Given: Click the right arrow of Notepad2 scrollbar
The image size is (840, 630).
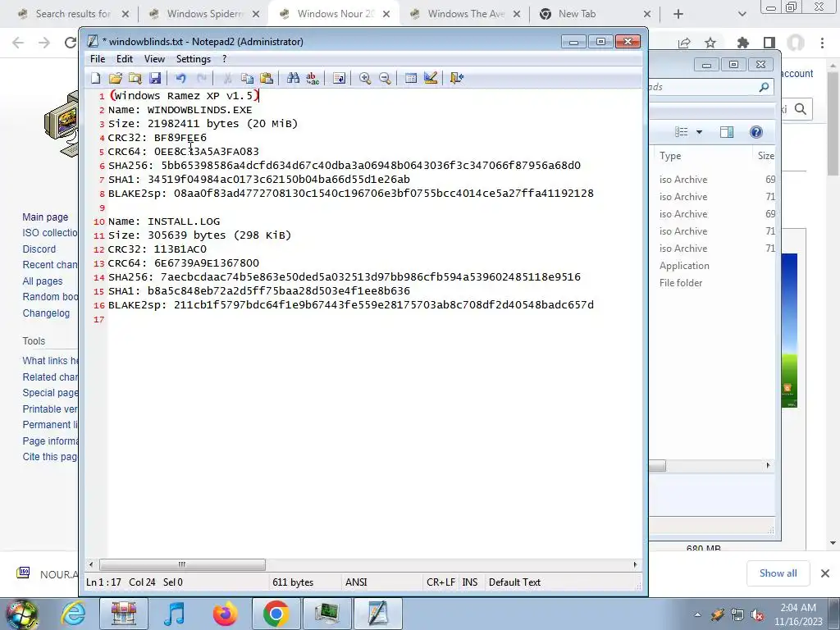Looking at the screenshot, I should coord(636,564).
